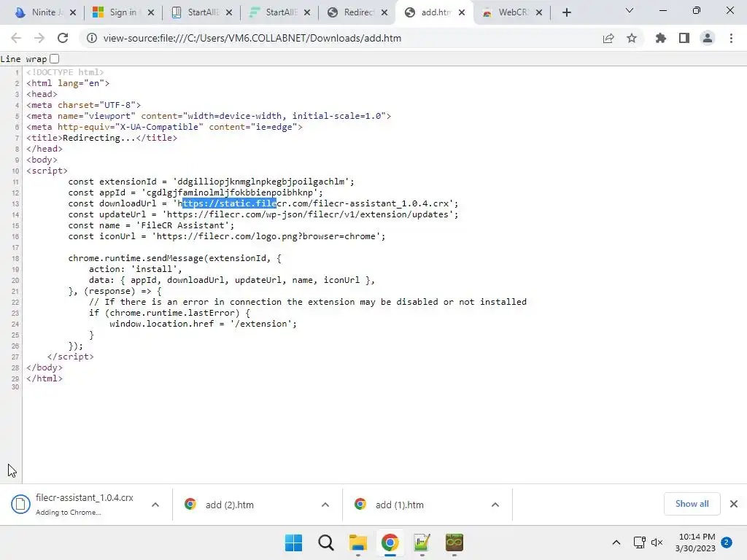
Task: Open network status tray icon
Action: click(x=639, y=542)
